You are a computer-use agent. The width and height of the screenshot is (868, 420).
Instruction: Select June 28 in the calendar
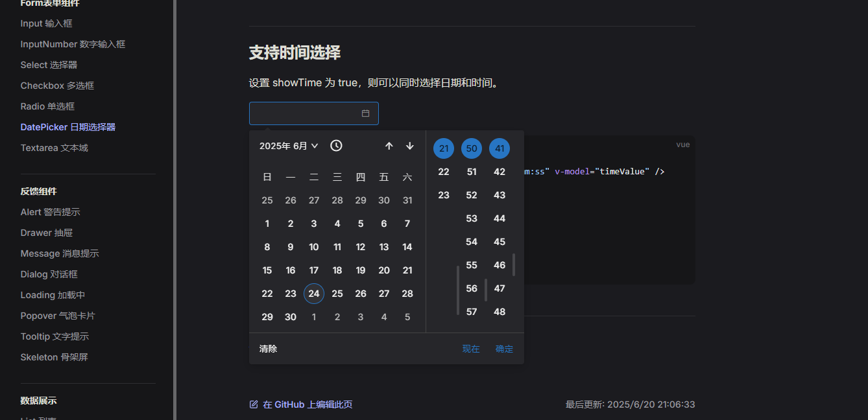[407, 294]
